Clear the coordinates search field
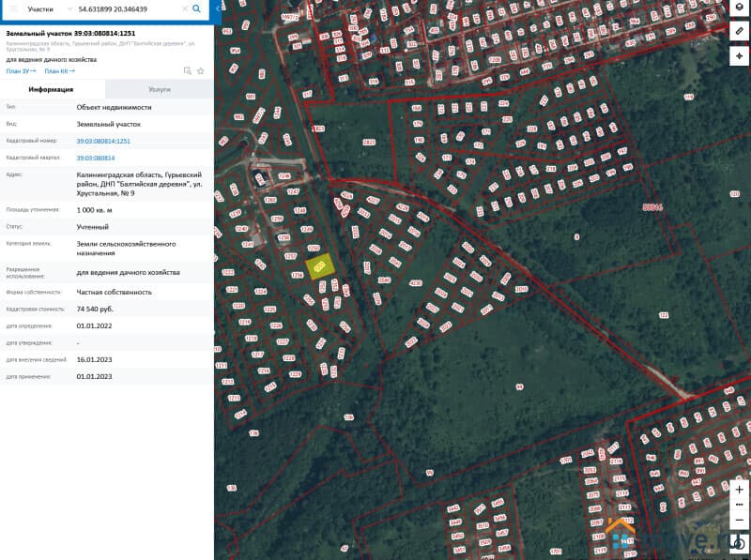 [184, 8]
